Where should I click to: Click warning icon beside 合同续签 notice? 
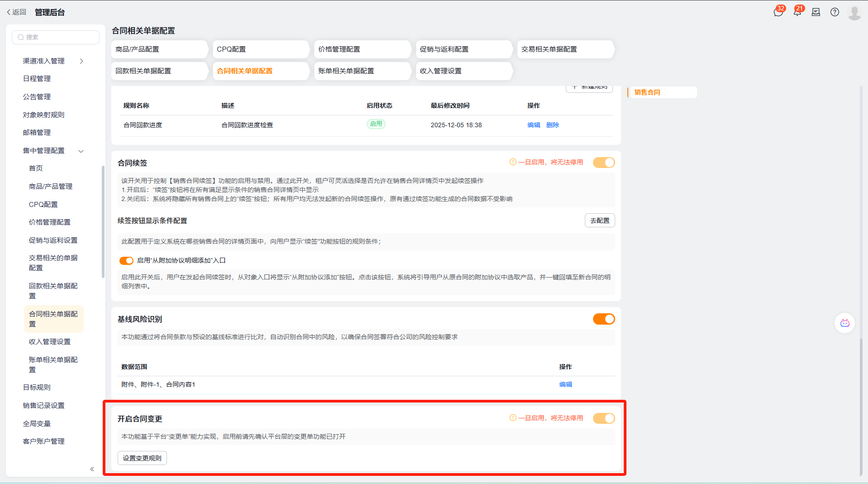tap(513, 162)
